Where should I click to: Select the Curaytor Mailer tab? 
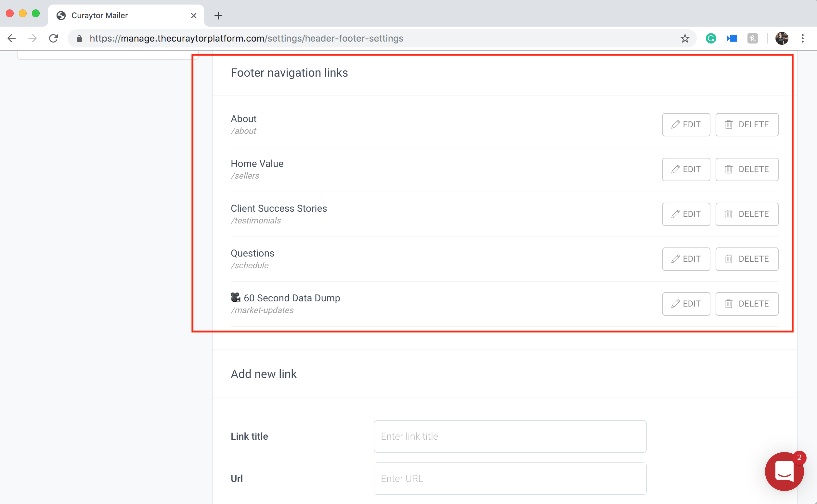(126, 16)
